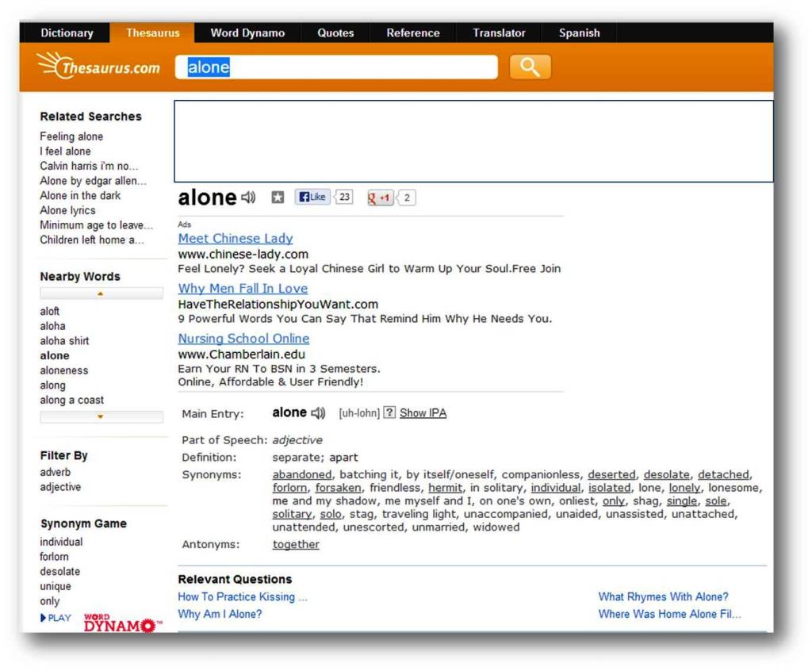Filter results by adjective
This screenshot has height=671, width=812.
tap(60, 487)
